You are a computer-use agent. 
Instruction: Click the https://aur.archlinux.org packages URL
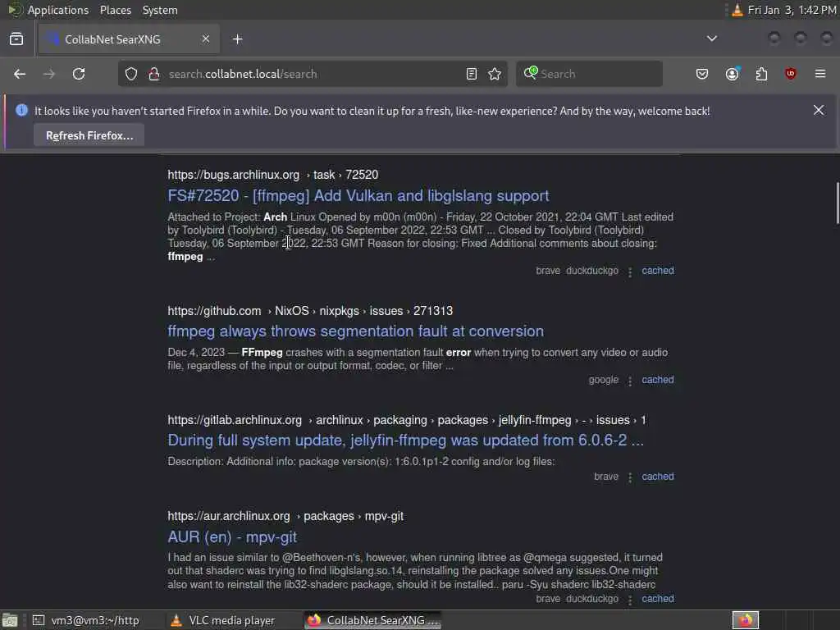click(x=285, y=517)
